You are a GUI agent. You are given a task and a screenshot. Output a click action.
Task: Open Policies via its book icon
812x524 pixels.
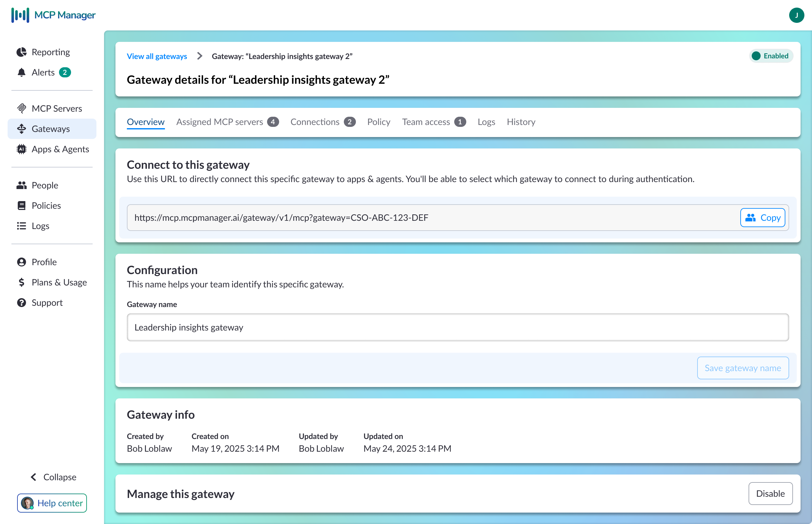coord(22,206)
